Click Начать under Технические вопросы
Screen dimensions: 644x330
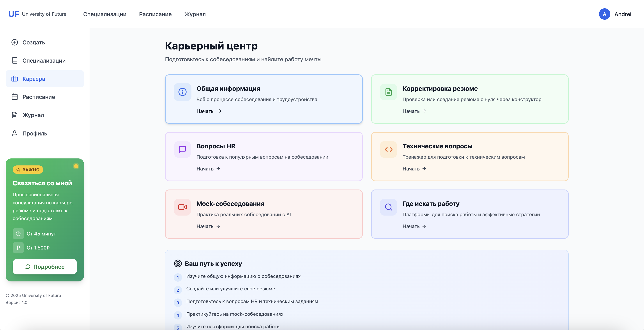click(414, 169)
